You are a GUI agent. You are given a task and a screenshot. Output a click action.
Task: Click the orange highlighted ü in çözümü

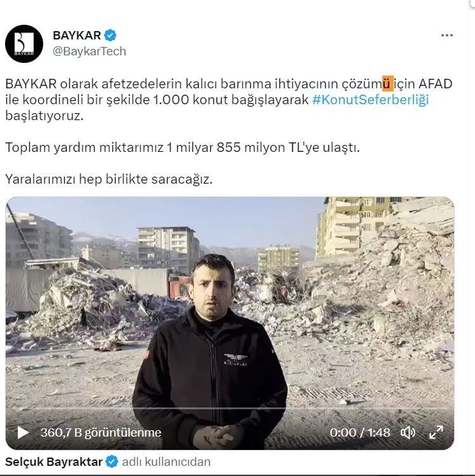click(x=388, y=83)
